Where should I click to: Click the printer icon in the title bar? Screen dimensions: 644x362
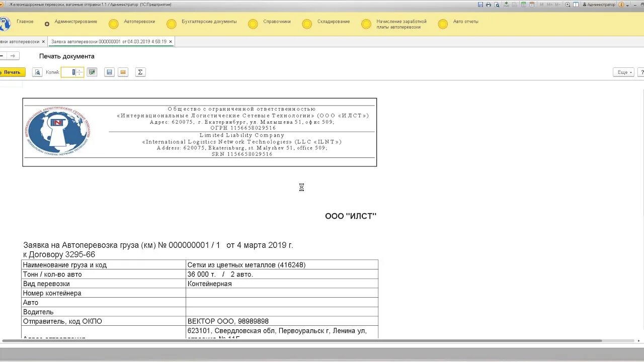(x=489, y=5)
